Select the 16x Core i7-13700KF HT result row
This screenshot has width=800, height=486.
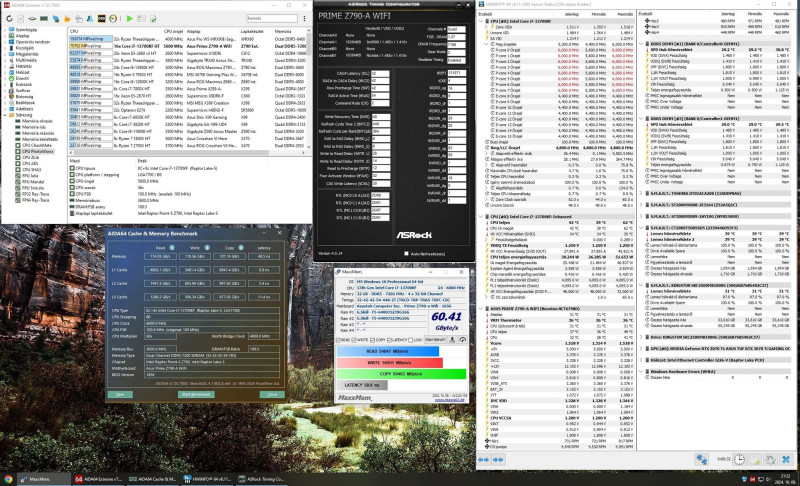pyautogui.click(x=187, y=46)
